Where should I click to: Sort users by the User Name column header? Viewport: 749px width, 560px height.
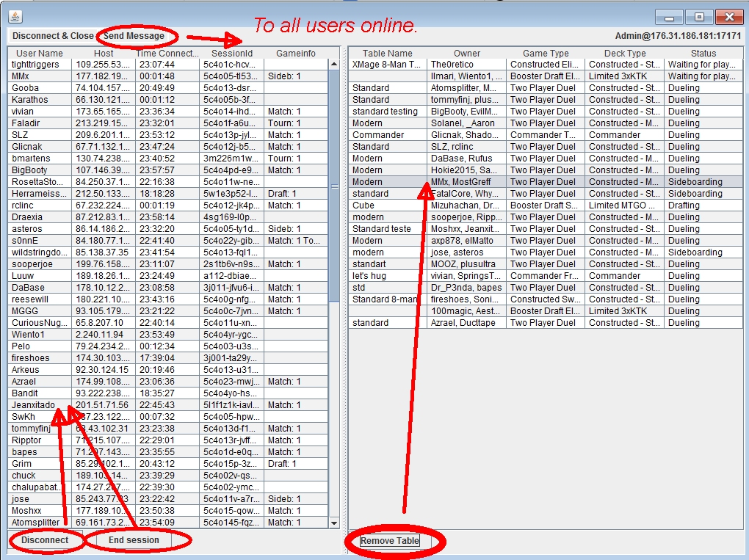(x=40, y=54)
